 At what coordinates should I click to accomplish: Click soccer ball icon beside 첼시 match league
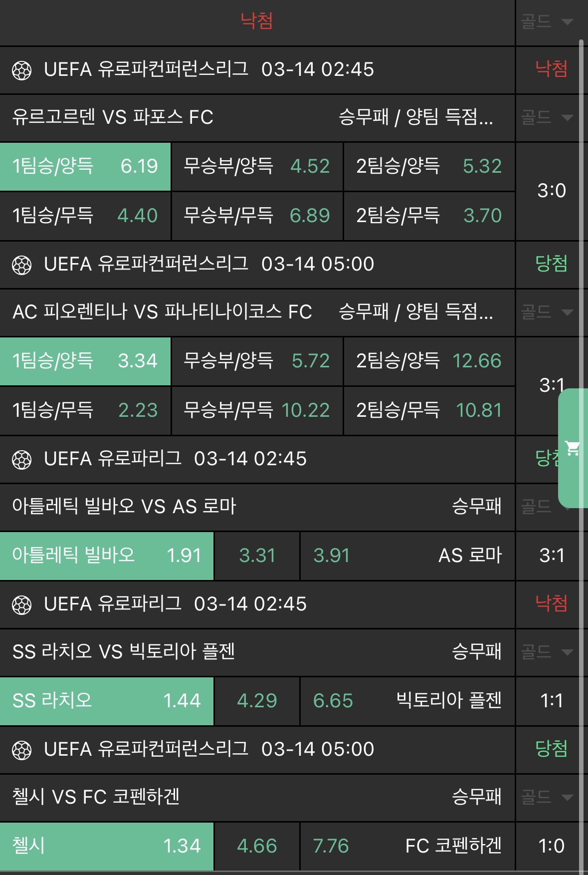click(22, 750)
